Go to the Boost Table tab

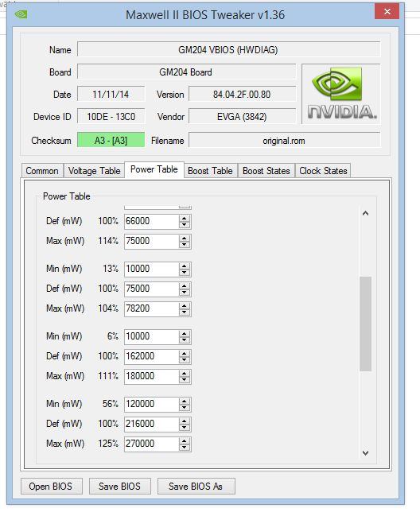(210, 171)
